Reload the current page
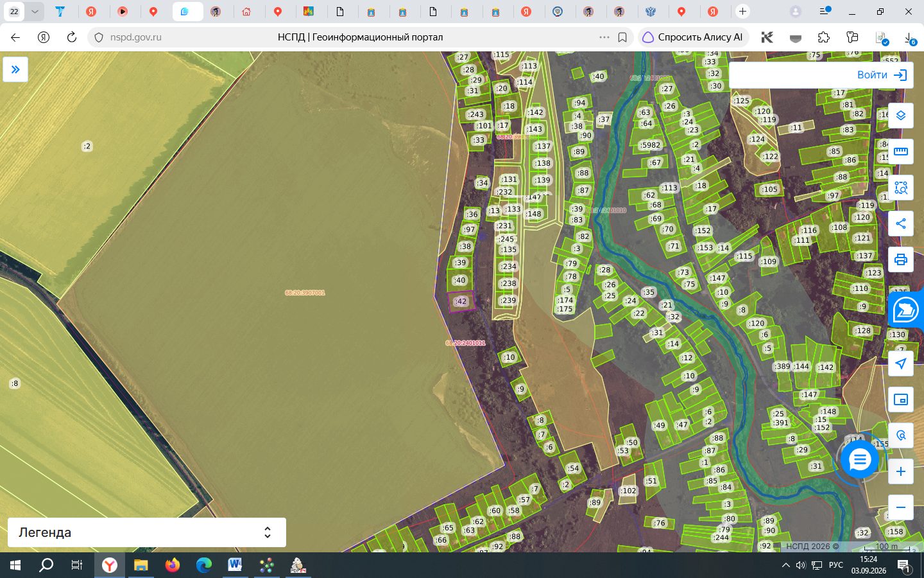The width and height of the screenshot is (924, 578). point(72,37)
